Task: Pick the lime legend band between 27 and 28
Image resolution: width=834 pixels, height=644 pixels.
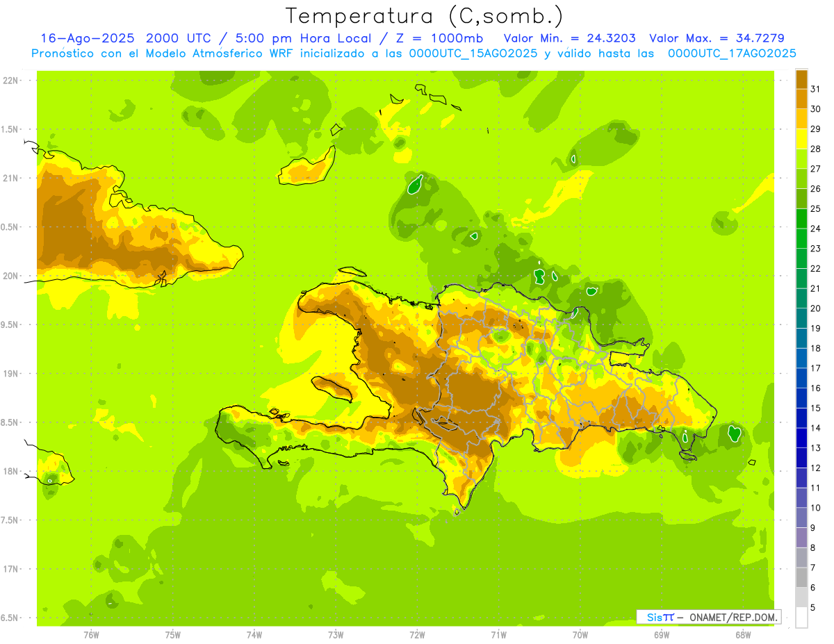Action: pos(801,158)
